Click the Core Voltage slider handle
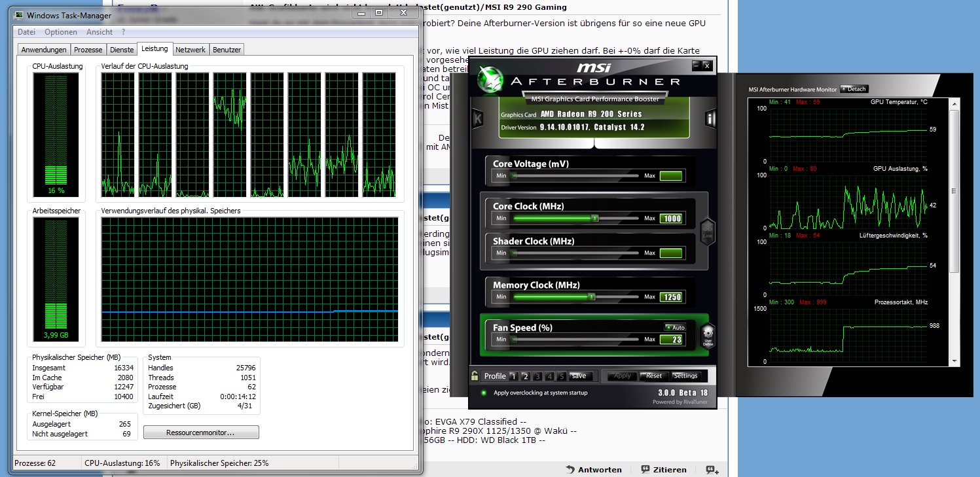This screenshot has height=477, width=980. pyautogui.click(x=515, y=176)
